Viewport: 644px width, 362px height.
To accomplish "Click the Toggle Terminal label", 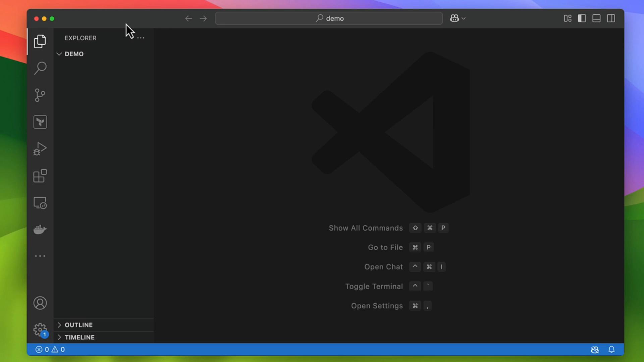I will click(374, 286).
